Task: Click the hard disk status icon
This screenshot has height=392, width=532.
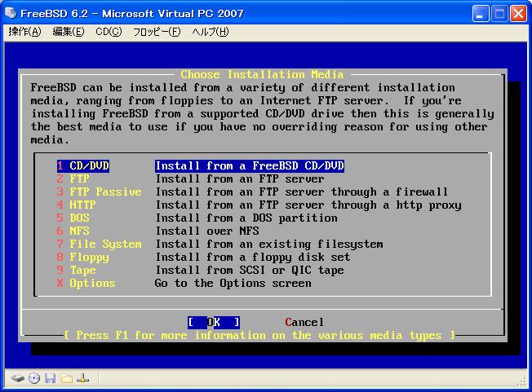Action: (18, 378)
